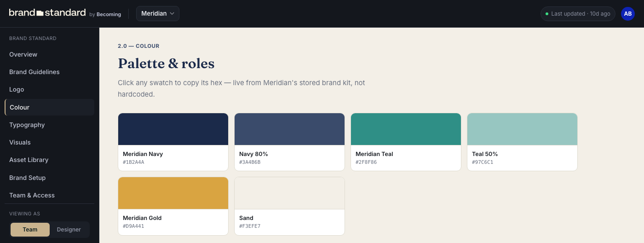This screenshot has height=243, width=644.
Task: Click the 2.0 — COLOUR section label
Action: point(138,46)
